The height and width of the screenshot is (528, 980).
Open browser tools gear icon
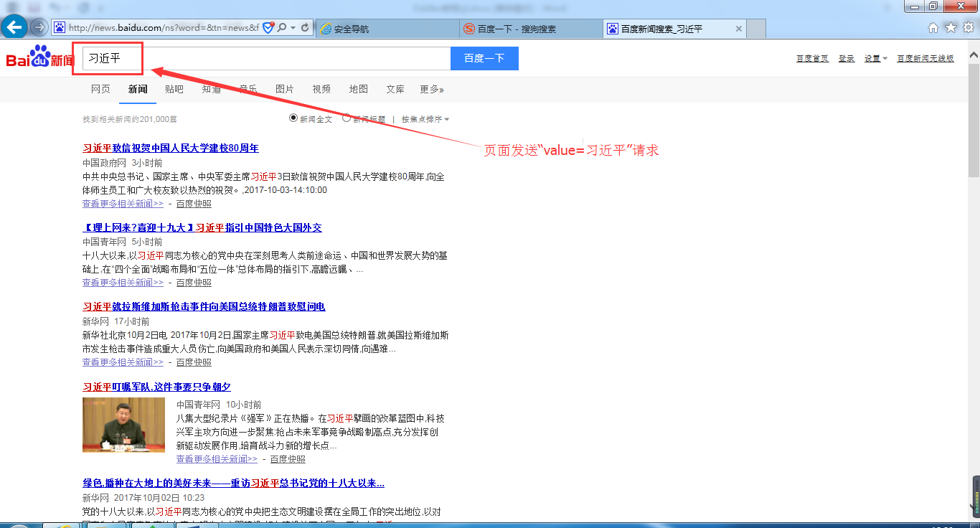pos(968,28)
